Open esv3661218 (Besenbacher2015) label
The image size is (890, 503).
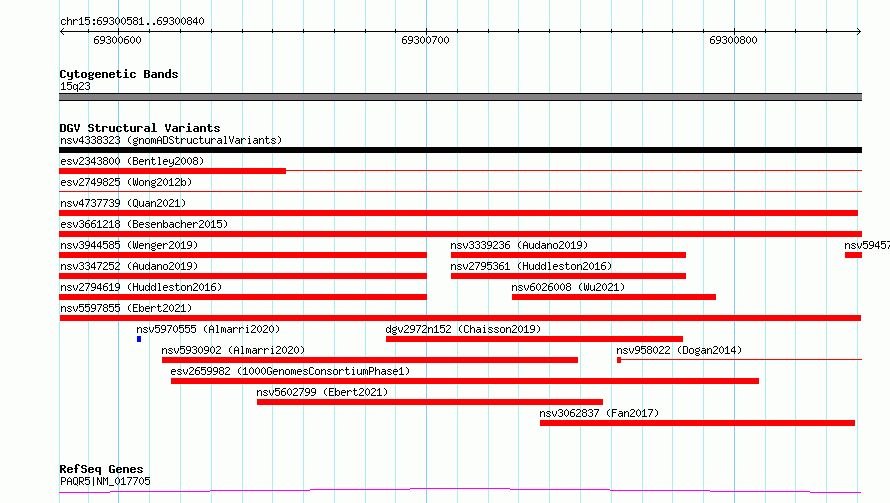144,224
